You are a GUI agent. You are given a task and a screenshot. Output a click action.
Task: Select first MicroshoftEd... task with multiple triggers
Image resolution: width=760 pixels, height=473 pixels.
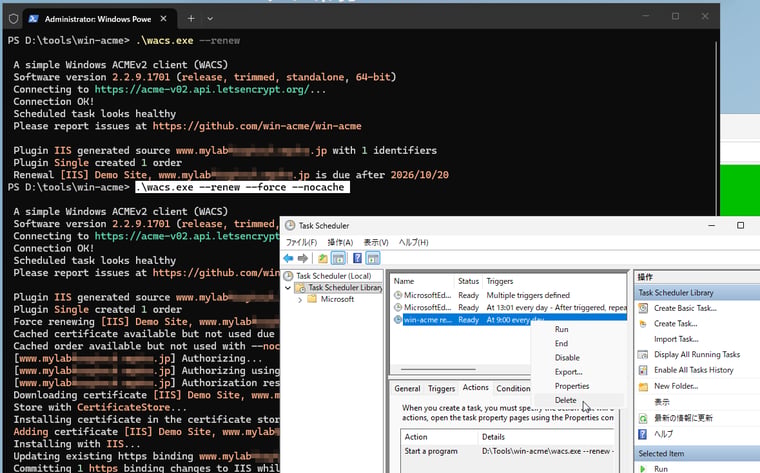pyautogui.click(x=510, y=295)
